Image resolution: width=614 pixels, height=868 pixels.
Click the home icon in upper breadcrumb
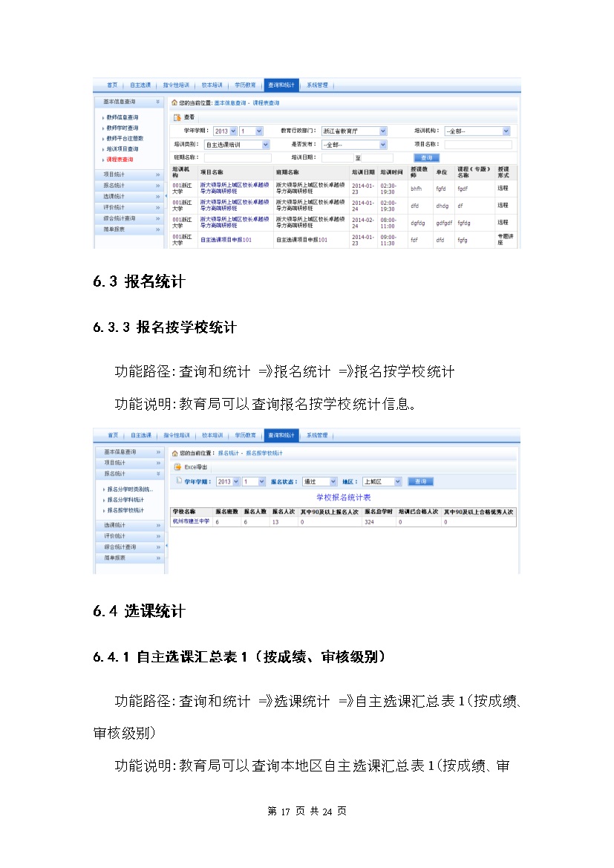tap(174, 102)
